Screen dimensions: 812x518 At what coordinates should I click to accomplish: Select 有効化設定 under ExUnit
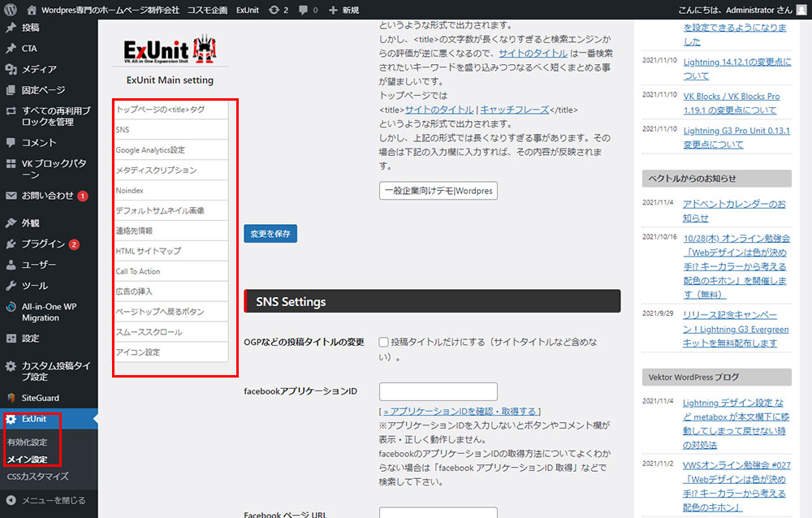27,442
